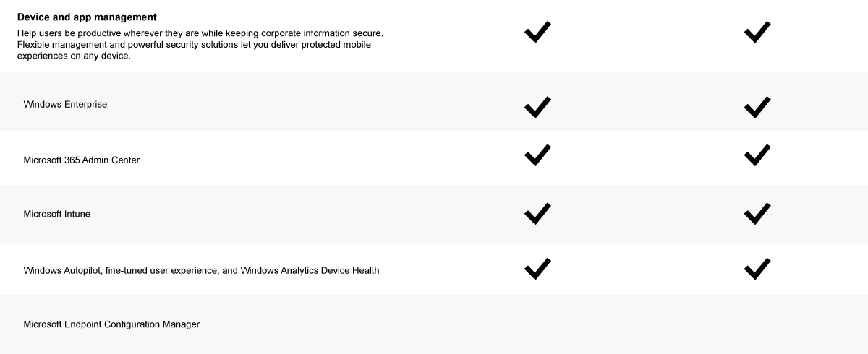Click first-column checkmark in Windows Enterprise row

[537, 107]
